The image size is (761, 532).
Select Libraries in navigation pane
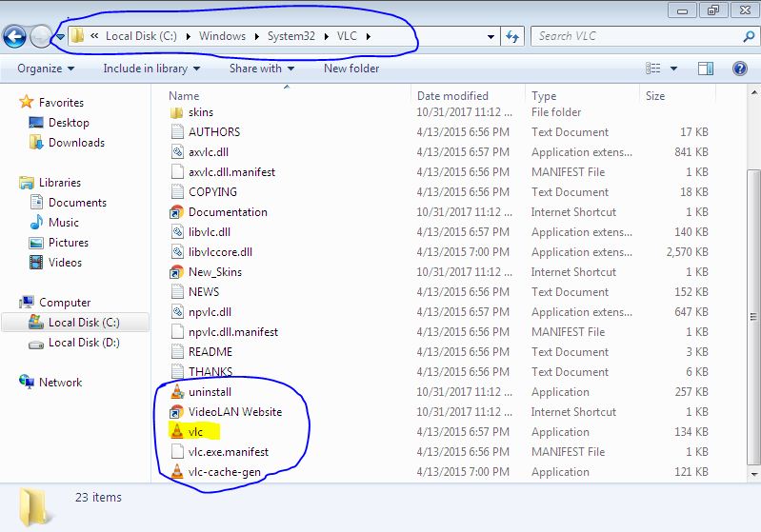(x=60, y=183)
